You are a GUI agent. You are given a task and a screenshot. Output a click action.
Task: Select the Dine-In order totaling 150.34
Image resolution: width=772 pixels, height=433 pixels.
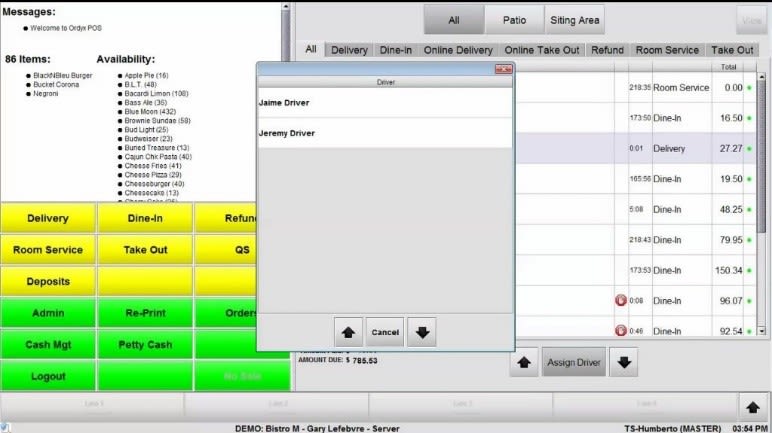click(x=635, y=270)
